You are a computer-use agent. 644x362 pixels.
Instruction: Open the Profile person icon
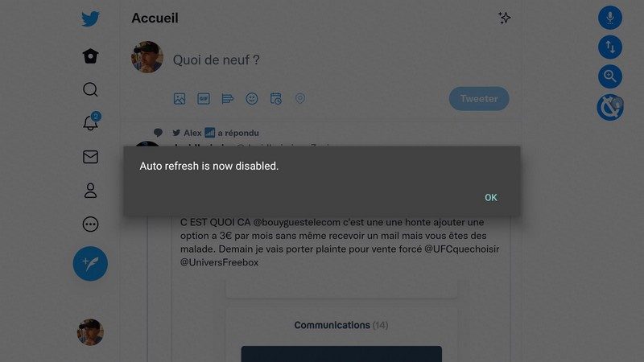(90, 191)
